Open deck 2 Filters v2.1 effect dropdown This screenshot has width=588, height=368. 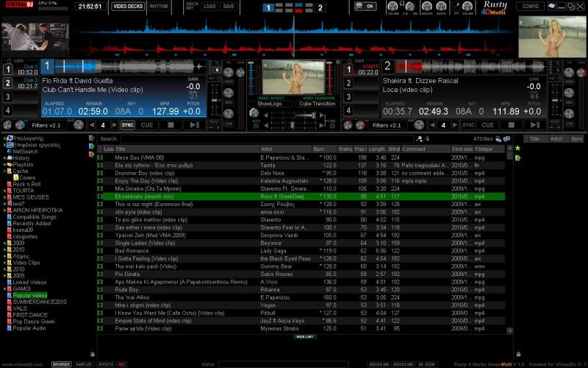point(387,125)
